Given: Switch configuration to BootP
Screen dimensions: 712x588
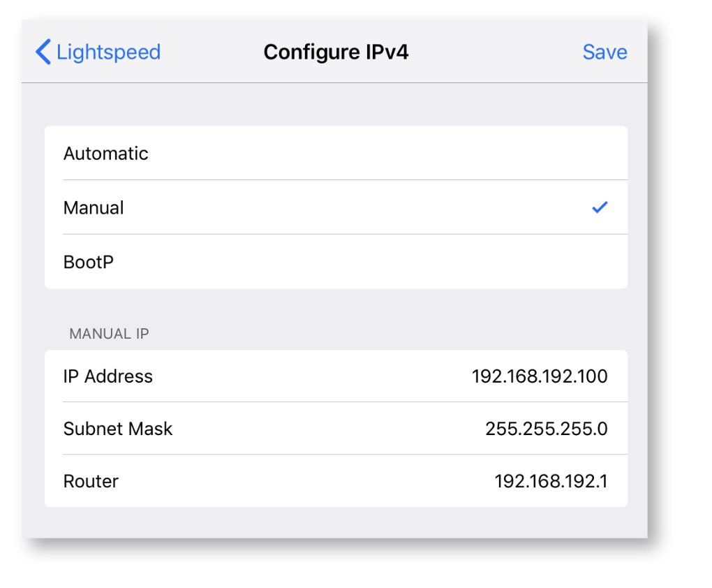Looking at the screenshot, I should click(89, 263).
